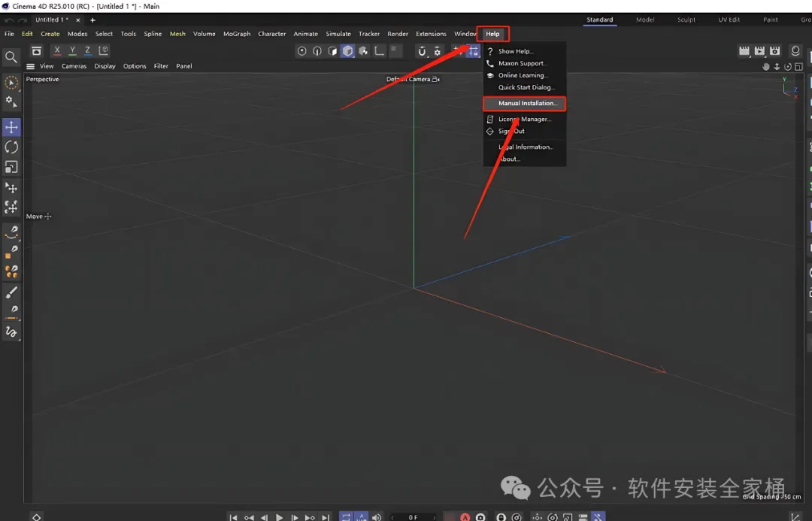The image size is (812, 521).
Task: Open the viewport Display menu
Action: click(x=105, y=66)
